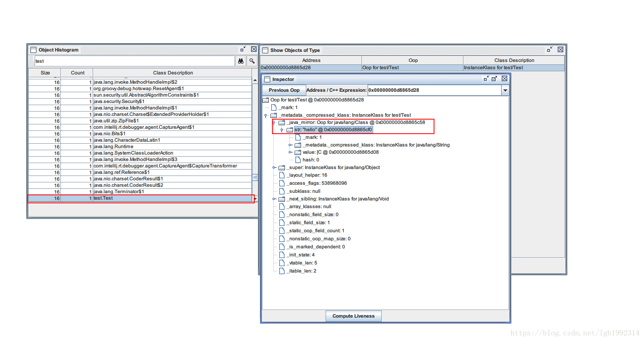The image size is (644, 341).
Task: Click folder icon of _super InstanceKlass node
Action: 282,167
